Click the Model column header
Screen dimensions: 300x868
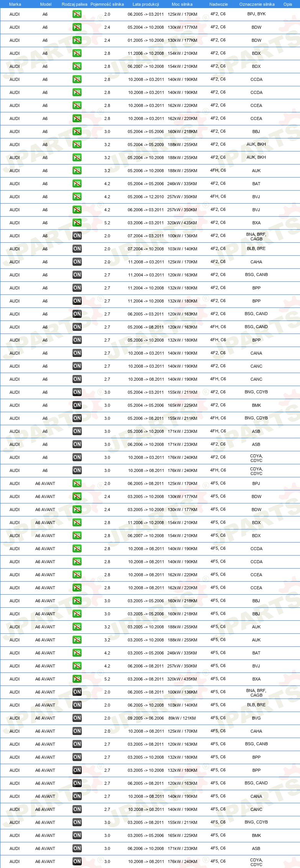point(46,4)
